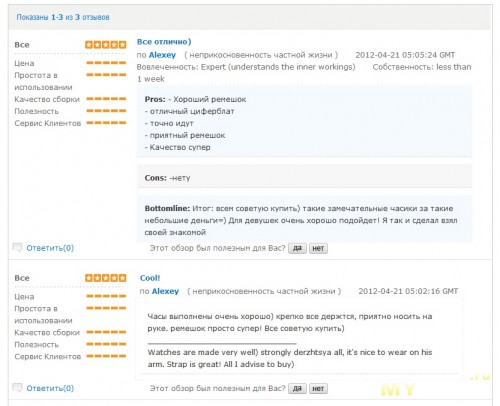Open the 'Cool!' review title link
Viewport: 500px width, 406px height.
pyautogui.click(x=150, y=278)
